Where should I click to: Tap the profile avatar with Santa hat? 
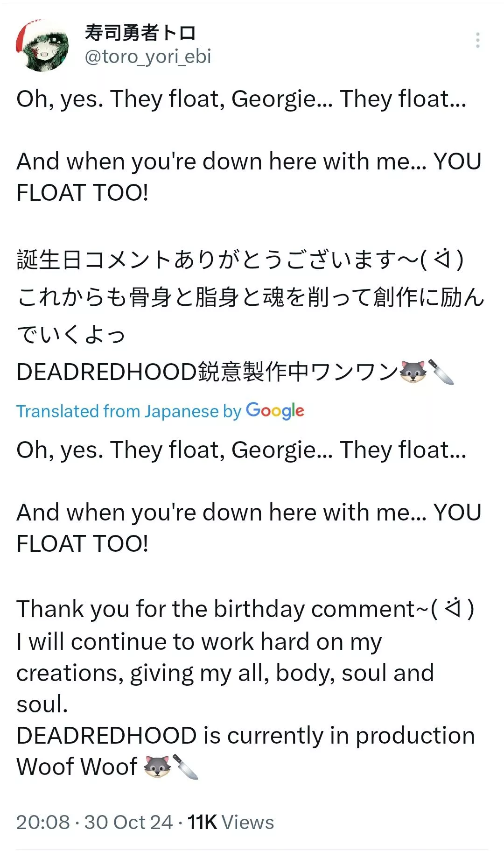42,46
